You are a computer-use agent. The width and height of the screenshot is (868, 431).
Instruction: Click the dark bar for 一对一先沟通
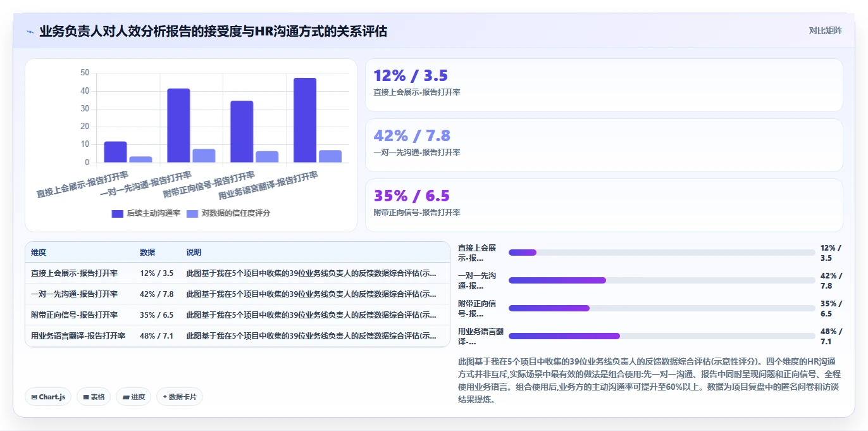(x=178, y=125)
